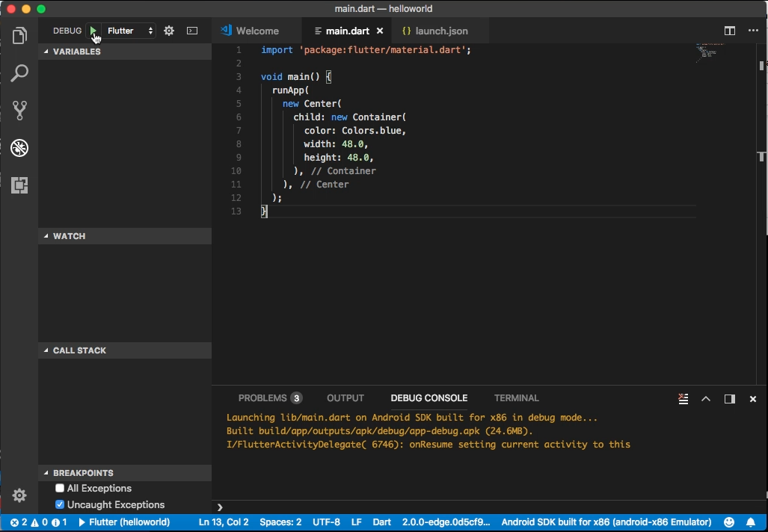Collapse the Call Stack section
This screenshot has width=768, height=532.
(125, 350)
